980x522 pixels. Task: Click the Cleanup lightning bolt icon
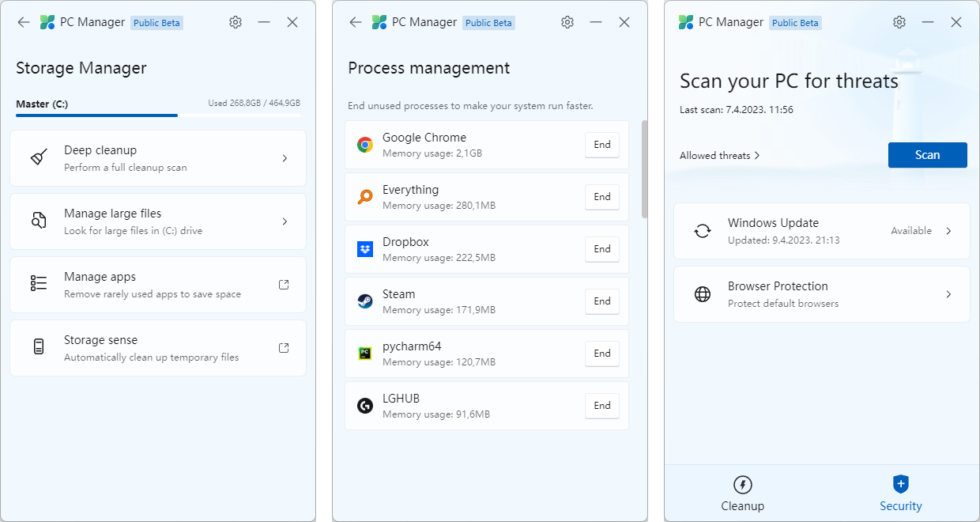click(743, 485)
